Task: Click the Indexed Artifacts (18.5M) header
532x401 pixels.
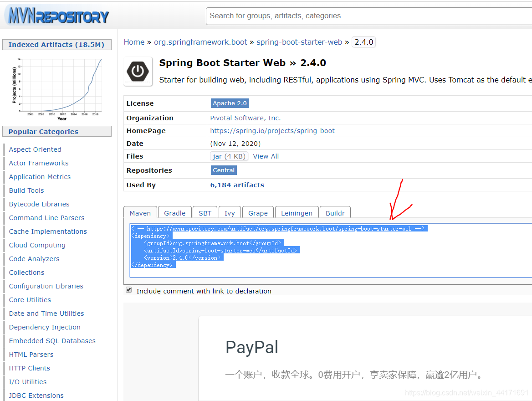Action: [x=56, y=45]
